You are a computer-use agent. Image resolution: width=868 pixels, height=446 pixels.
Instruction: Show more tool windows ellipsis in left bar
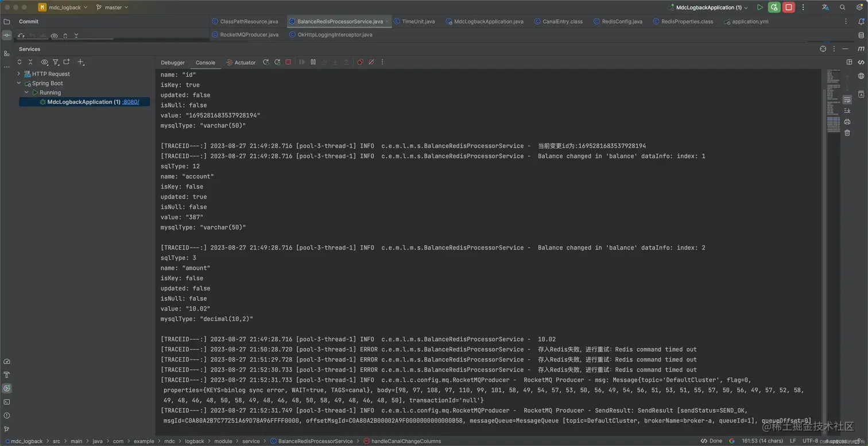[7, 67]
